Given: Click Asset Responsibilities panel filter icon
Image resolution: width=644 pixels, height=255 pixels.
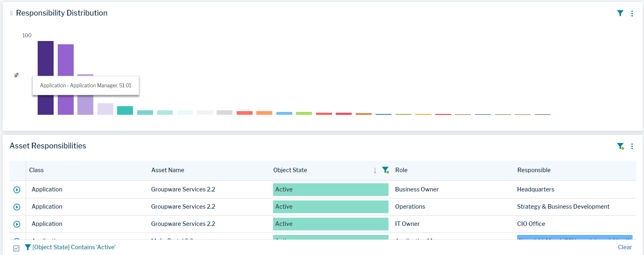Looking at the screenshot, I should [620, 146].
